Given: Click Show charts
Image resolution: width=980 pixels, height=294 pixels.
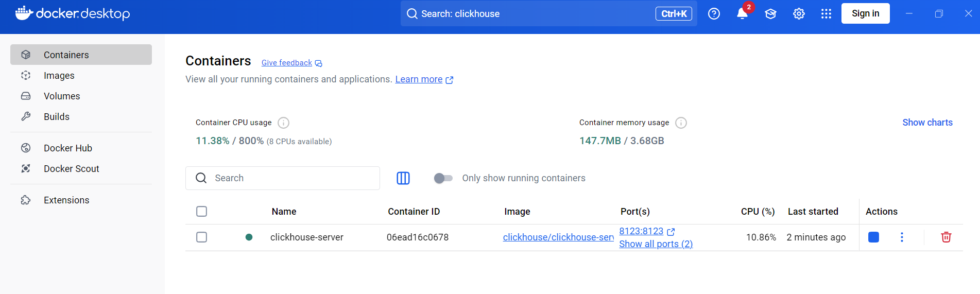Looking at the screenshot, I should point(927,123).
